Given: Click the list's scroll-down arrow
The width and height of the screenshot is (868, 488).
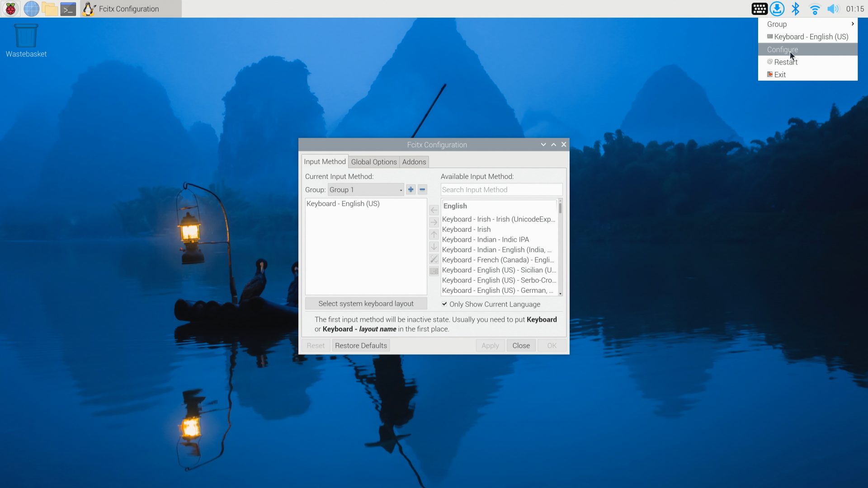Looking at the screenshot, I should coord(560,294).
